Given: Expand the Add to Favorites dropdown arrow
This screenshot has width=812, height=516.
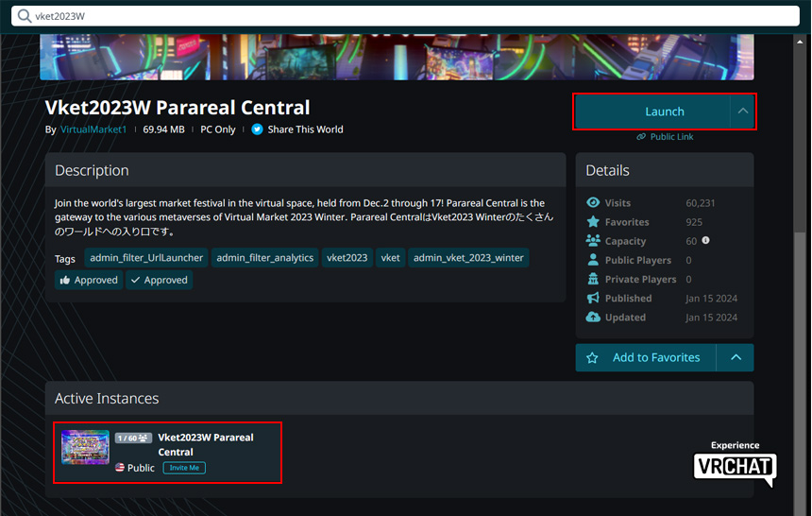Looking at the screenshot, I should point(736,358).
